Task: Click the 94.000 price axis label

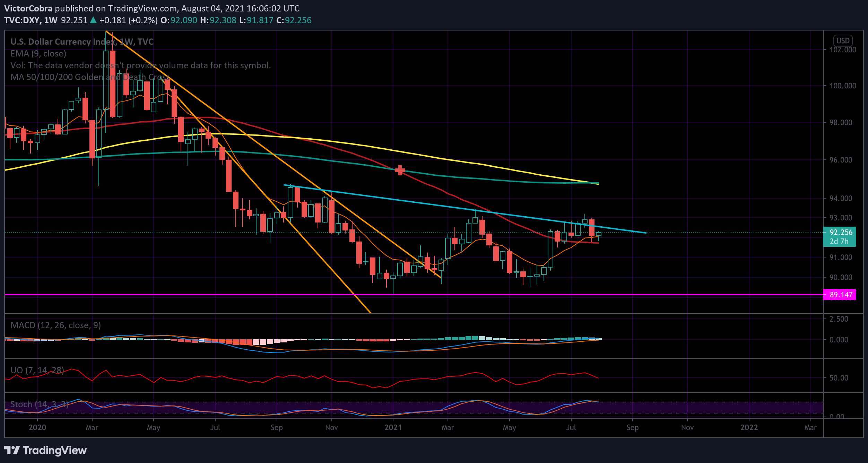Action: click(x=841, y=198)
